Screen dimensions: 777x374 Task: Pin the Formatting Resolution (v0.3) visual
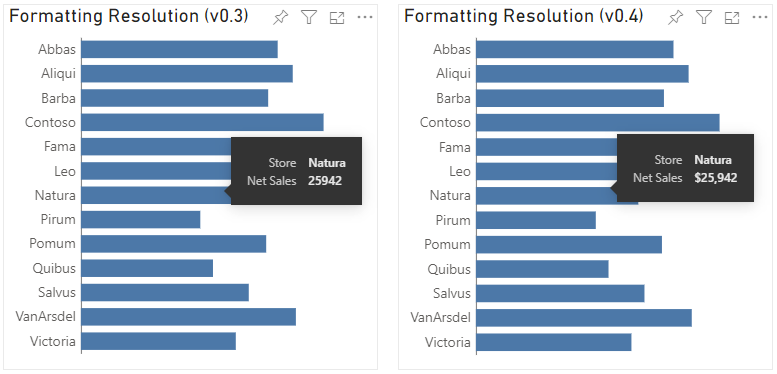(280, 18)
